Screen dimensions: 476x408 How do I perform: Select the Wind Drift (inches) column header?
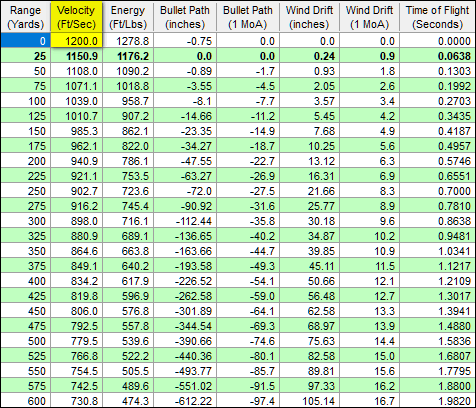click(309, 17)
